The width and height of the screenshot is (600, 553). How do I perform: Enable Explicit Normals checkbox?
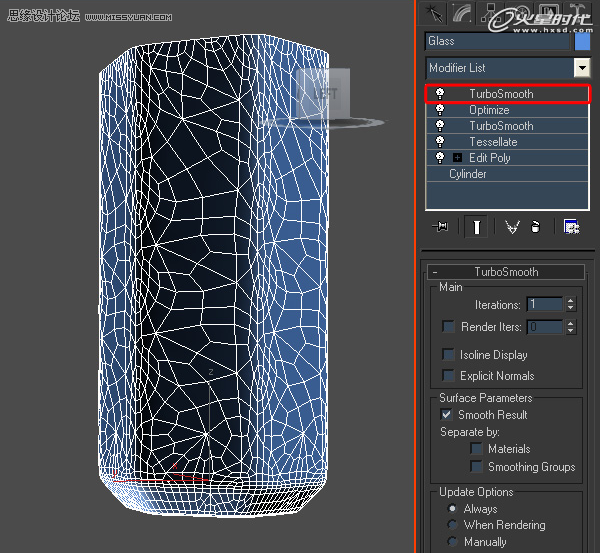pyautogui.click(x=448, y=375)
